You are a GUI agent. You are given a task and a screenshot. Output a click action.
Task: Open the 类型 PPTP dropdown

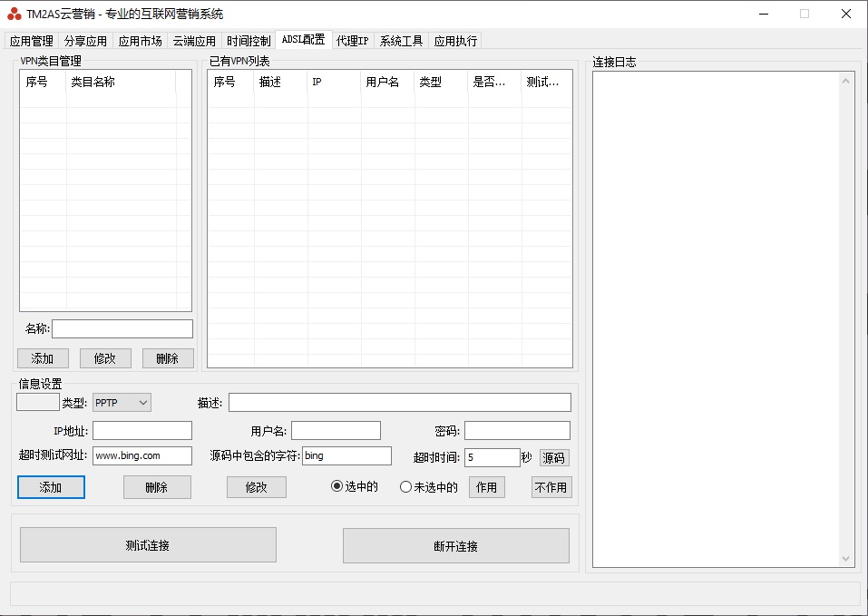click(x=122, y=402)
